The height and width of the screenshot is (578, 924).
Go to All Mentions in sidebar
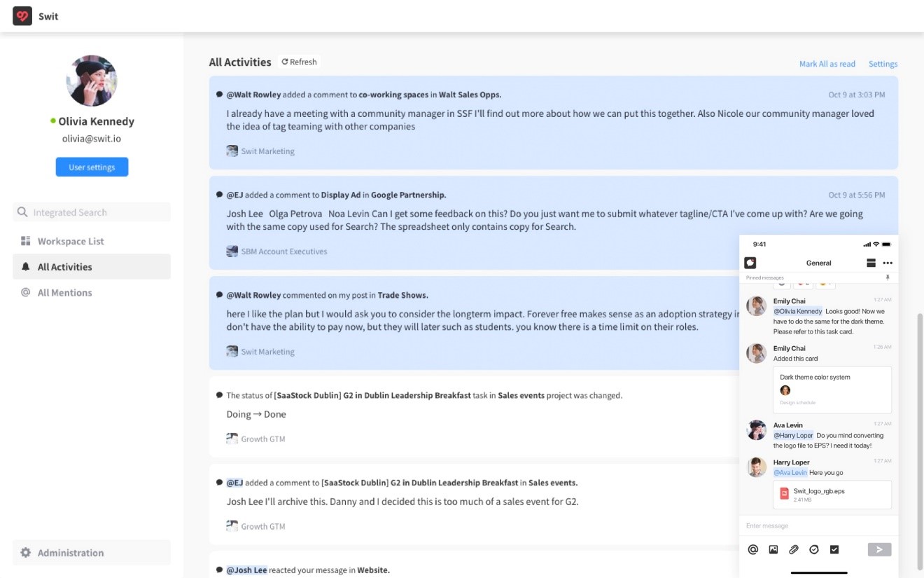[x=64, y=293]
